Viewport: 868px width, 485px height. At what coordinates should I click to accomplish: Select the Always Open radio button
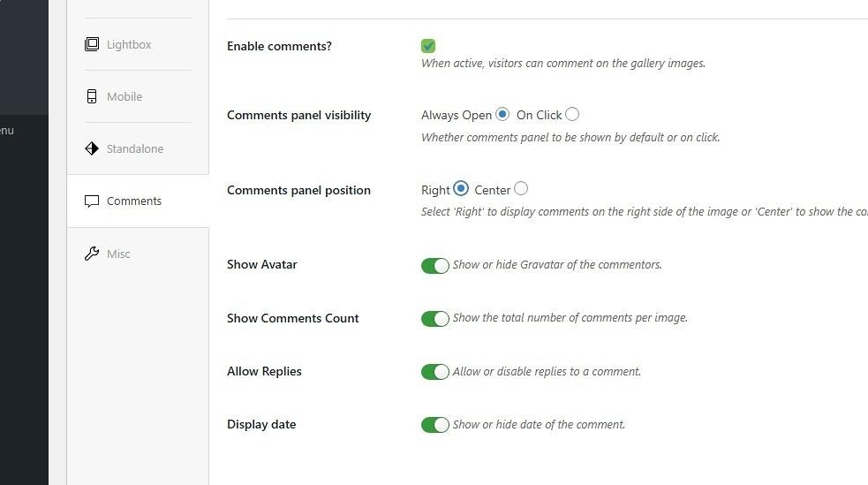pos(502,114)
